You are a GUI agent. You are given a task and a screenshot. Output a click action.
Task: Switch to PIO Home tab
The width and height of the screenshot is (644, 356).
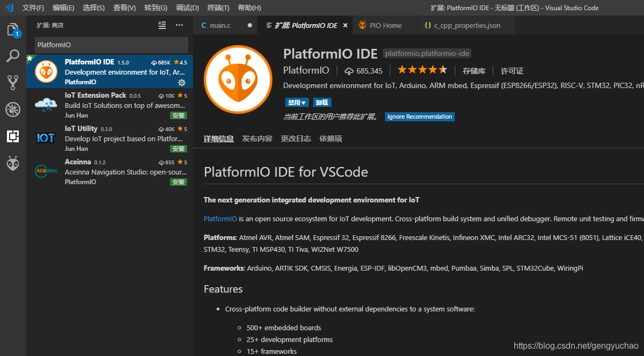[385, 25]
